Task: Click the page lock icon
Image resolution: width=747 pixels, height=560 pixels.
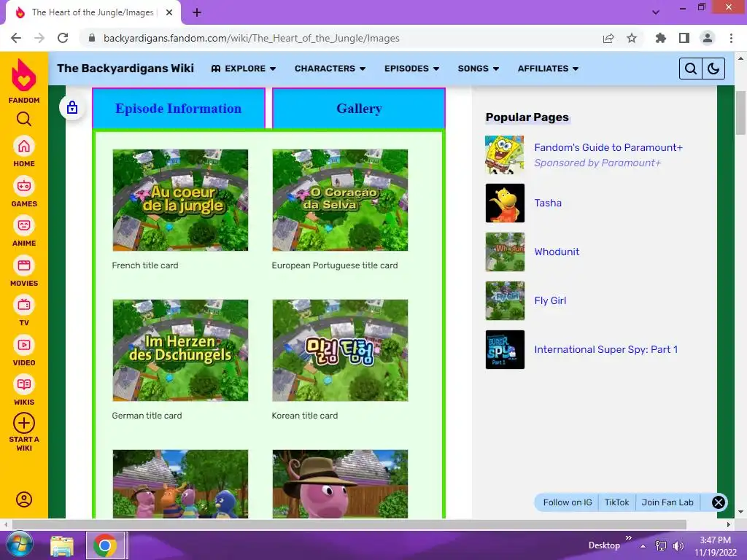Action: [72, 107]
